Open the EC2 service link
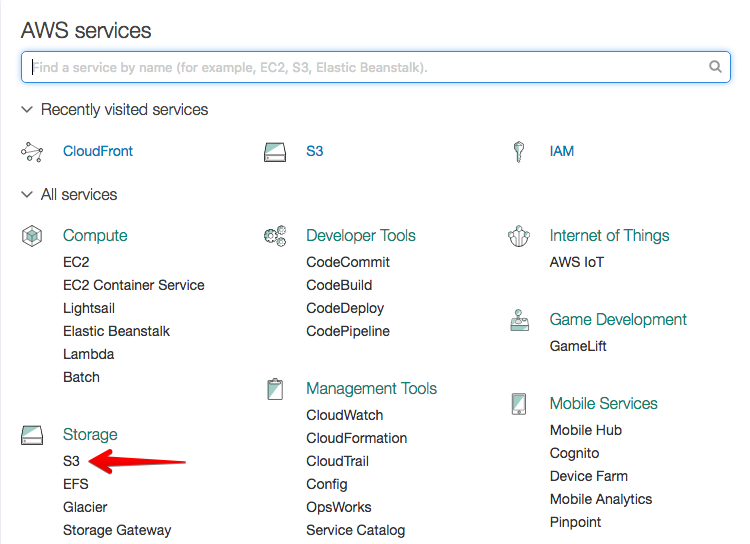 click(76, 262)
